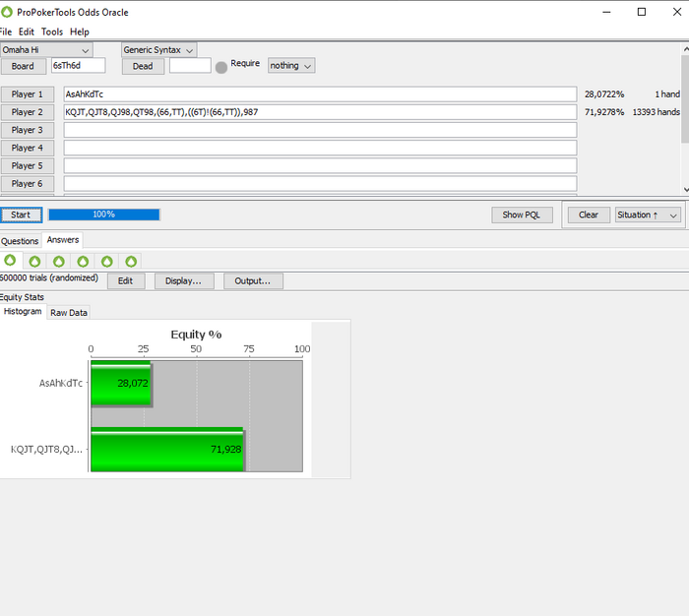Click the Player 4 empty input field
The width and height of the screenshot is (689, 616).
[x=320, y=148]
